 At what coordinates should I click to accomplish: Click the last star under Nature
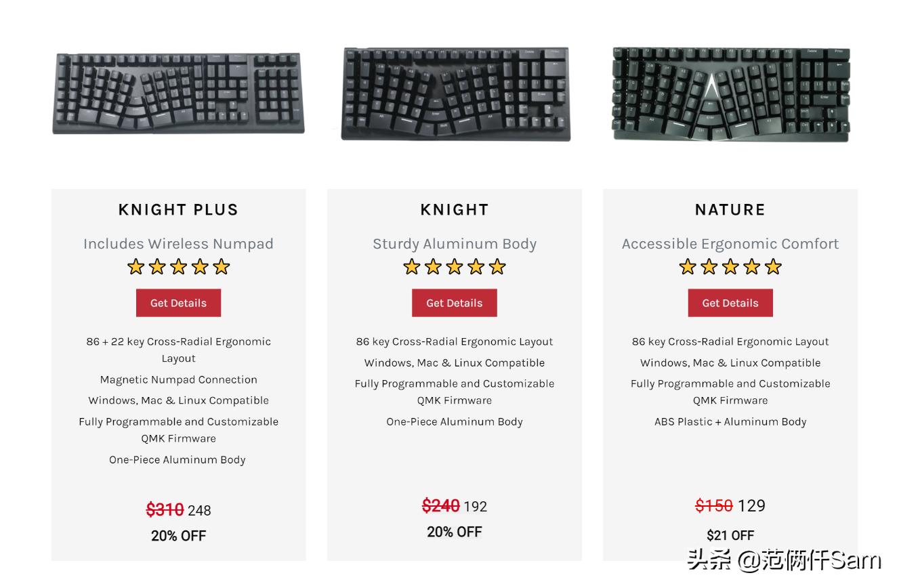pyautogui.click(x=773, y=267)
